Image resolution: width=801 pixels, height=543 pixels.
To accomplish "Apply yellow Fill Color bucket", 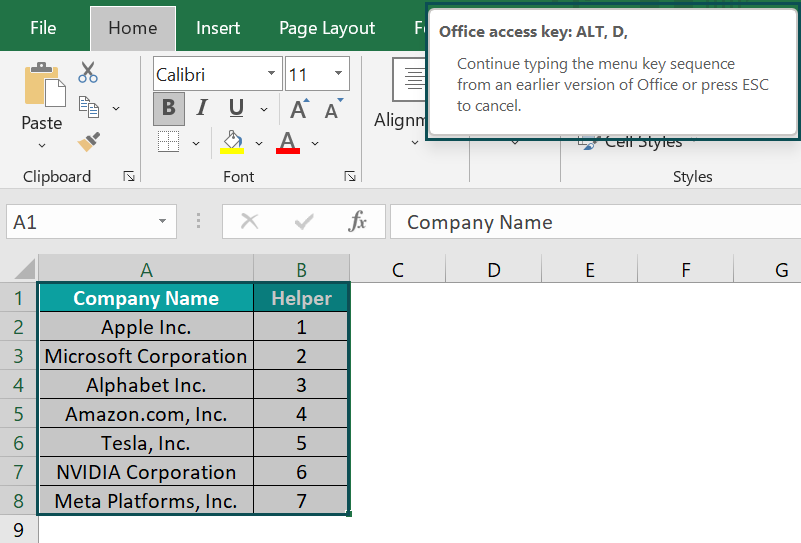I will (232, 142).
